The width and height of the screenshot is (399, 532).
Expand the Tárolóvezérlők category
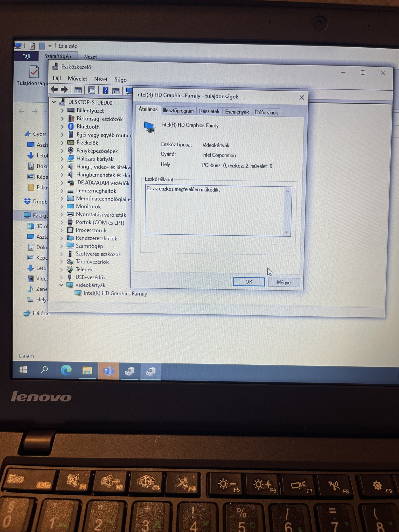61,262
